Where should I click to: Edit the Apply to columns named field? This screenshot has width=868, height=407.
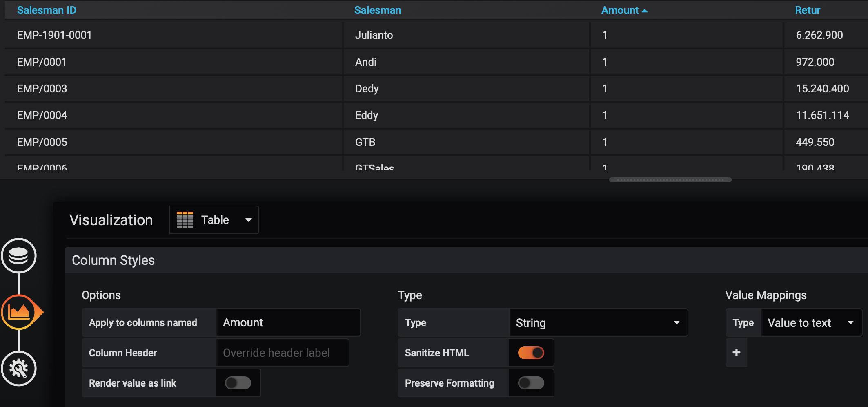click(x=288, y=322)
